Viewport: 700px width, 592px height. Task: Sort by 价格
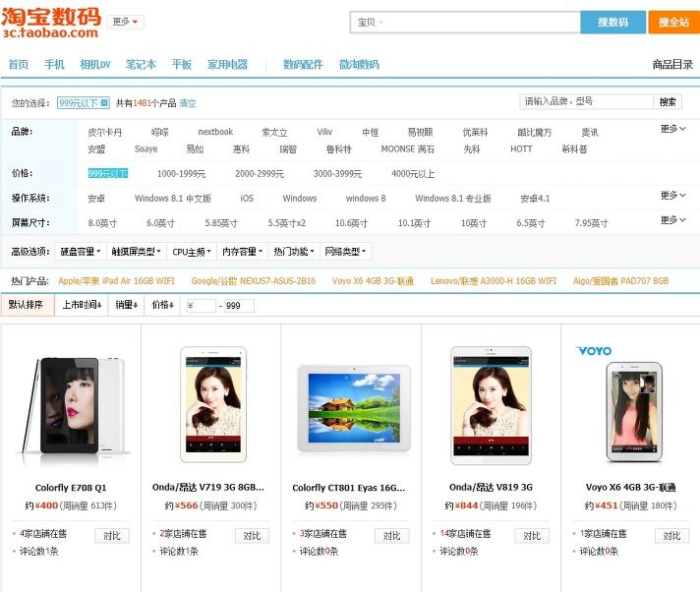pos(162,305)
